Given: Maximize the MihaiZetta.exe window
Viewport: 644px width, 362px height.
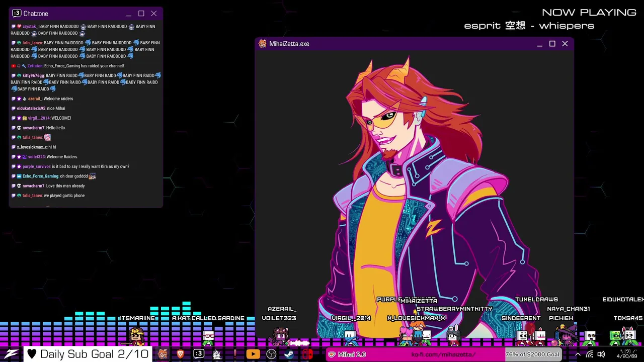Looking at the screenshot, I should point(552,44).
